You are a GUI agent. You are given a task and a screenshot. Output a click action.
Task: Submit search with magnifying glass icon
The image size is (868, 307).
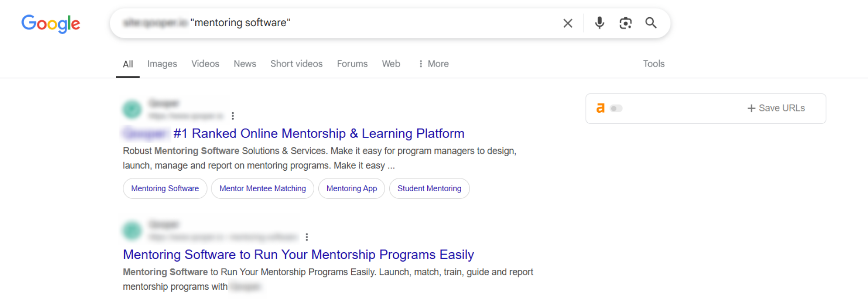[651, 23]
